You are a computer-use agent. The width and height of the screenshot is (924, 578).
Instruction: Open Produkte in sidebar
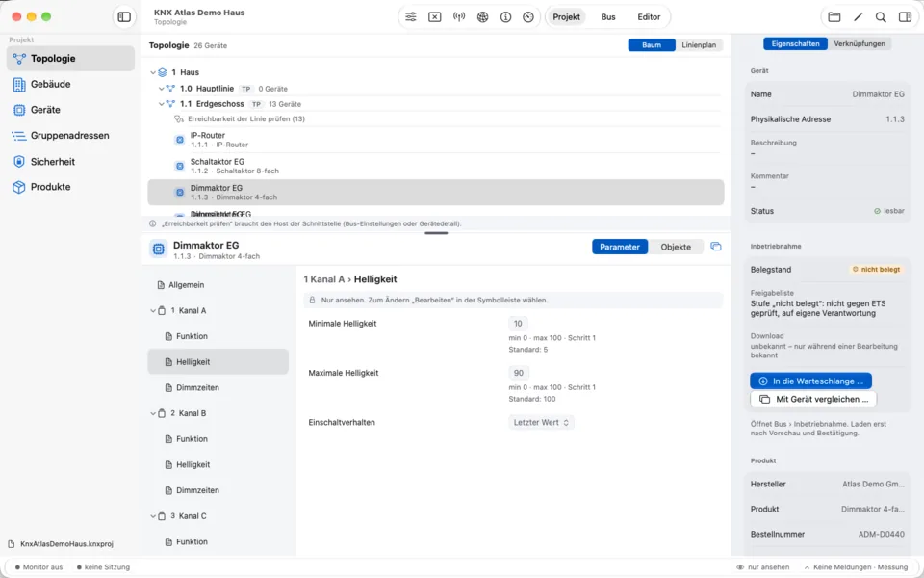point(70,187)
